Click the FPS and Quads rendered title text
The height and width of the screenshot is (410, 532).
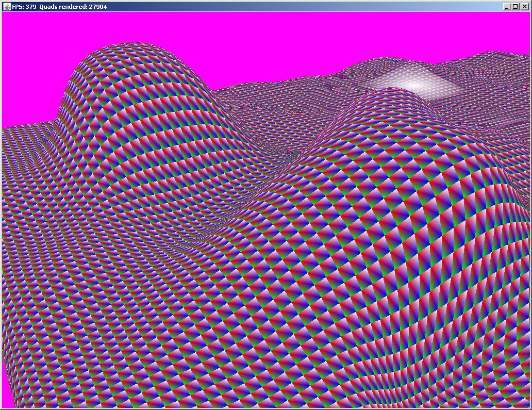click(59, 7)
